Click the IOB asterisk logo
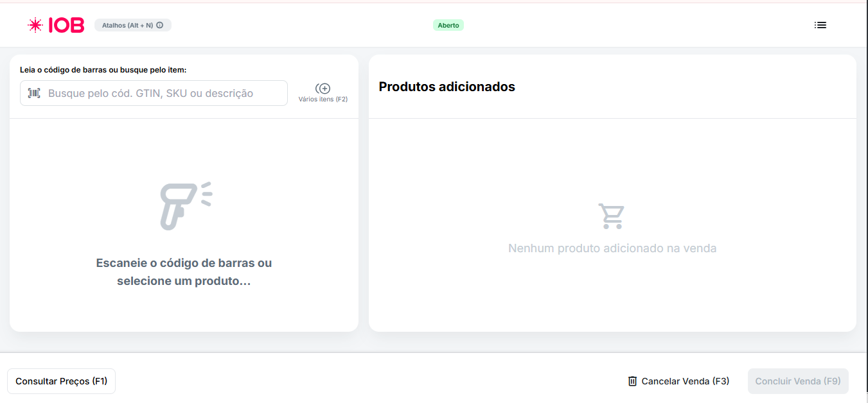 [x=33, y=25]
